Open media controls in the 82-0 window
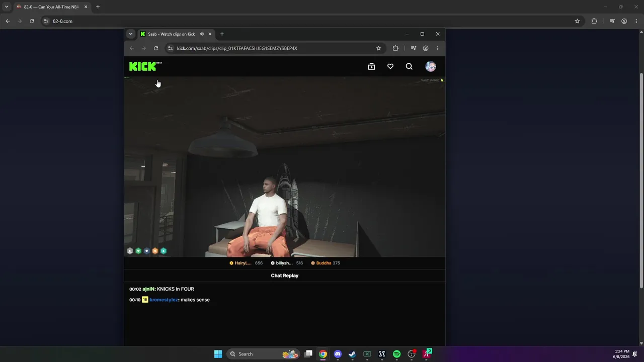The width and height of the screenshot is (644, 362). tap(612, 21)
